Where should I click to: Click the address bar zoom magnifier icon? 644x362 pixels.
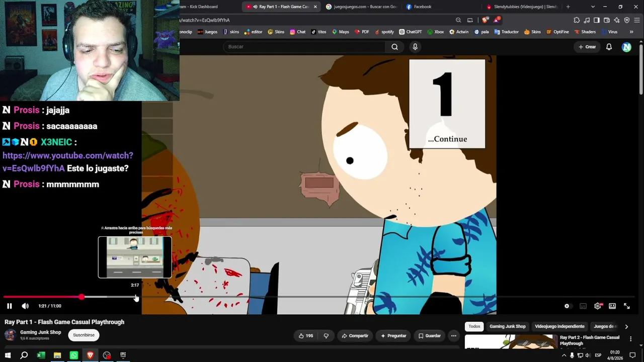coord(458,20)
